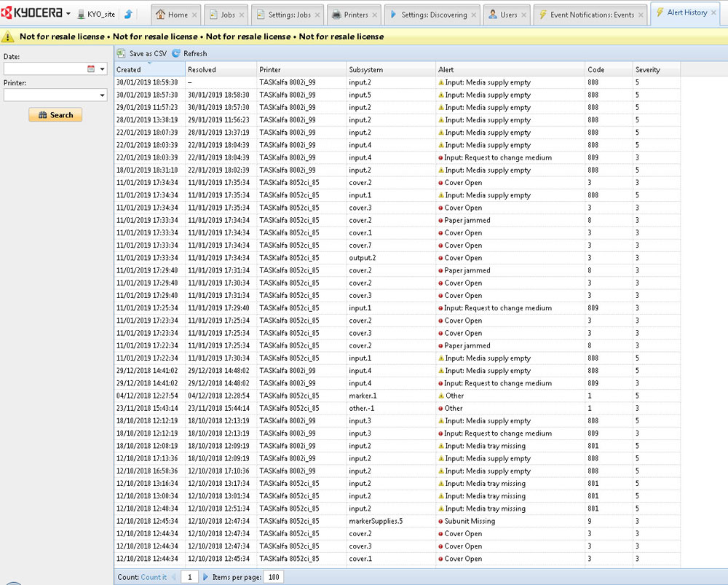This screenshot has width=728, height=585.
Task: Sort by the Resolved column header
Action: pos(221,70)
